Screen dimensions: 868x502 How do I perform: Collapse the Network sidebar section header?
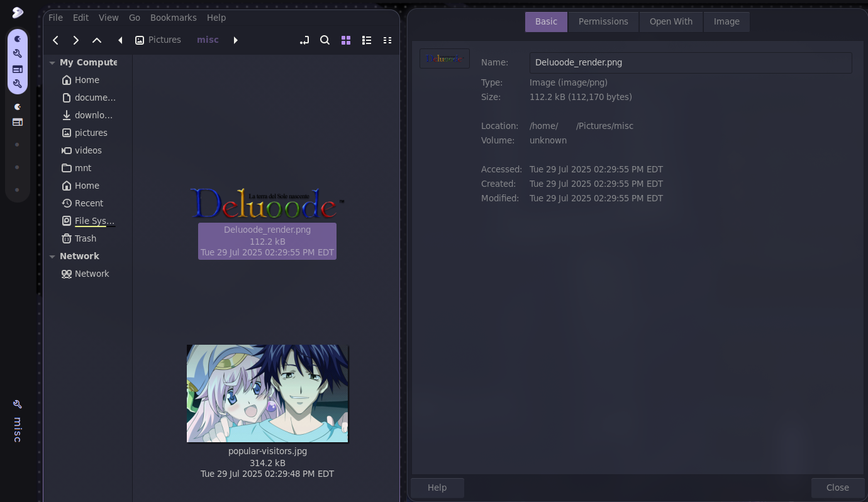pyautogui.click(x=52, y=257)
